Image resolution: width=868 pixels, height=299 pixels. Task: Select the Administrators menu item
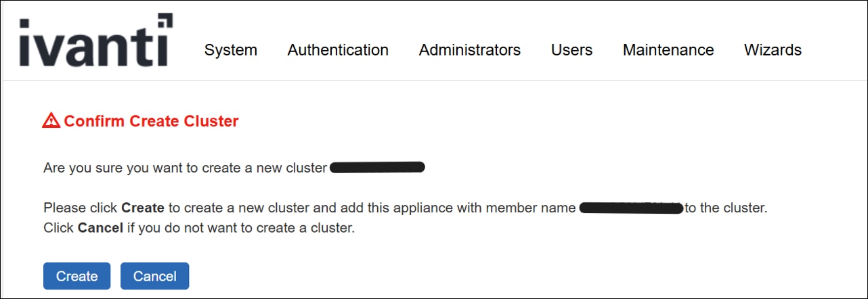point(470,50)
